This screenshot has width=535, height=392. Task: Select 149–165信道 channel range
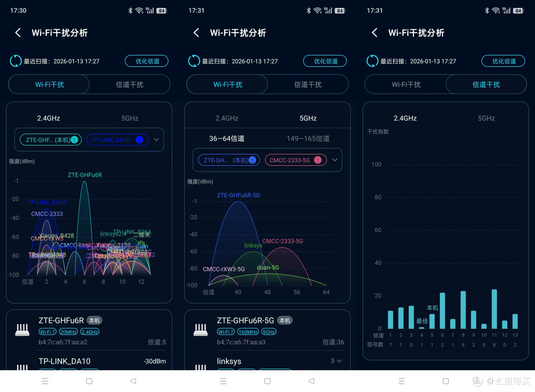(x=308, y=139)
